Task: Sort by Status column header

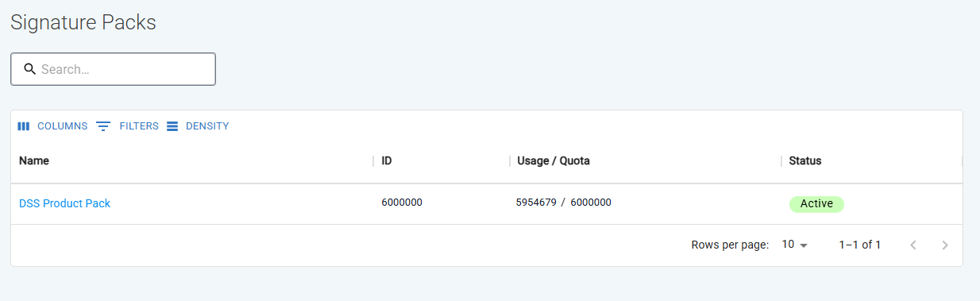Action: click(x=805, y=160)
